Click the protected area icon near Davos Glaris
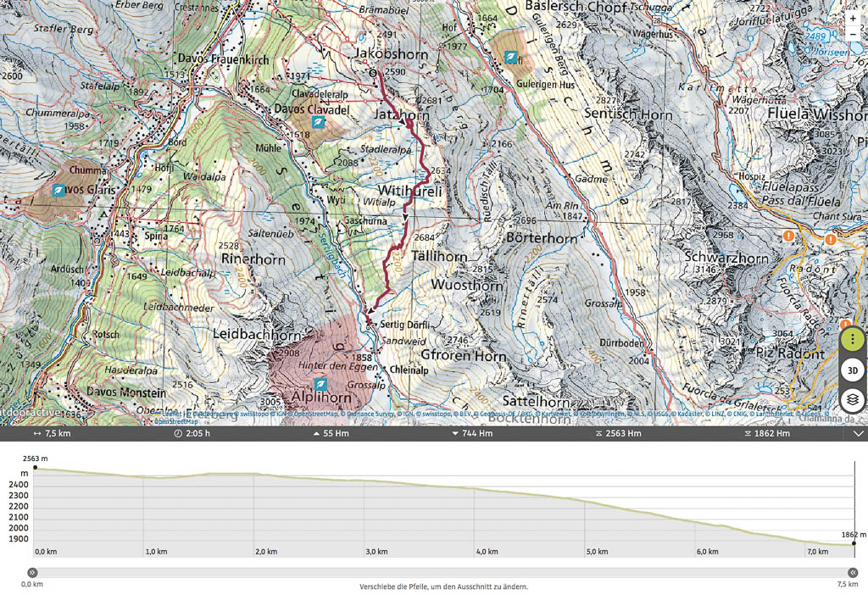 point(58,191)
